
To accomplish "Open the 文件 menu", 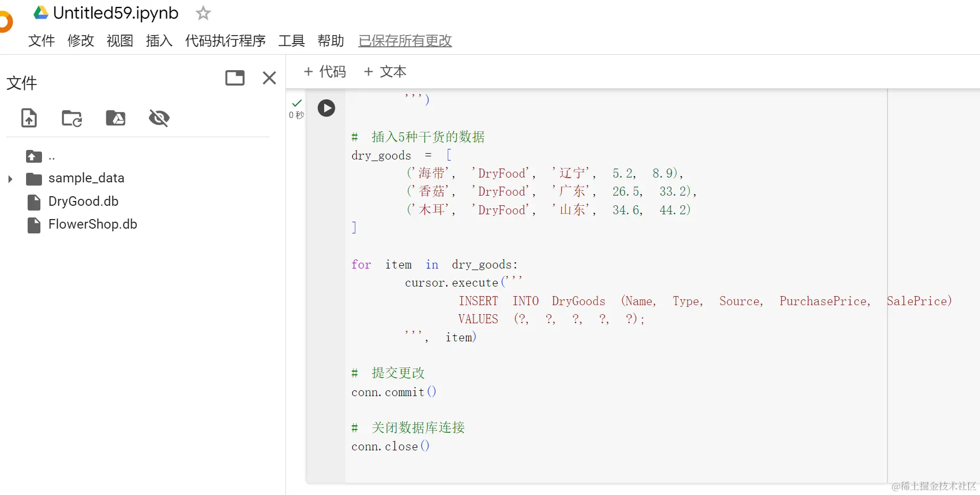I will click(x=41, y=40).
